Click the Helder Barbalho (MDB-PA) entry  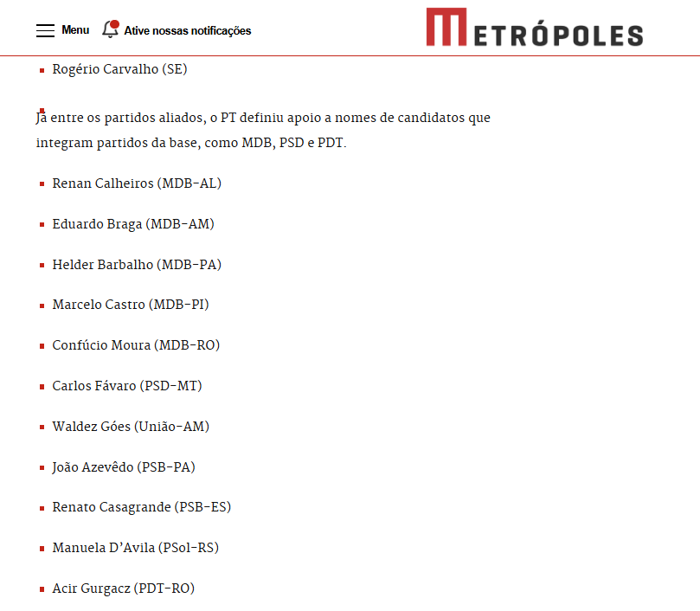click(x=137, y=265)
